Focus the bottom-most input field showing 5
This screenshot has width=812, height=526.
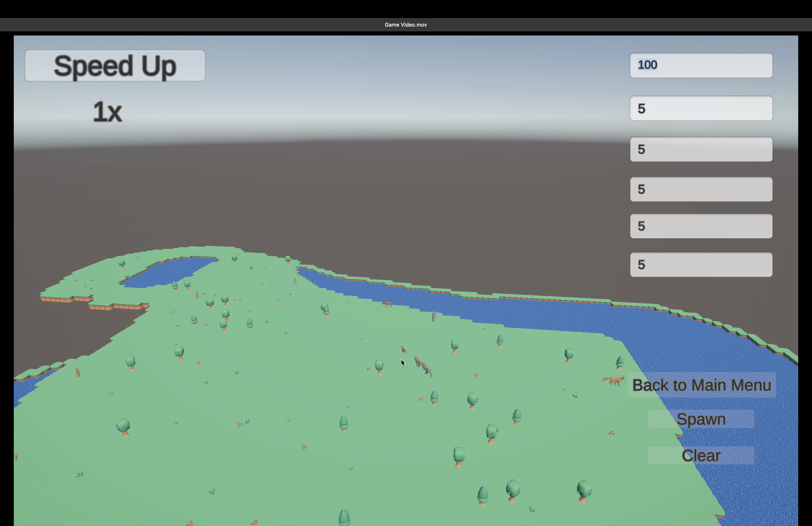pos(701,264)
